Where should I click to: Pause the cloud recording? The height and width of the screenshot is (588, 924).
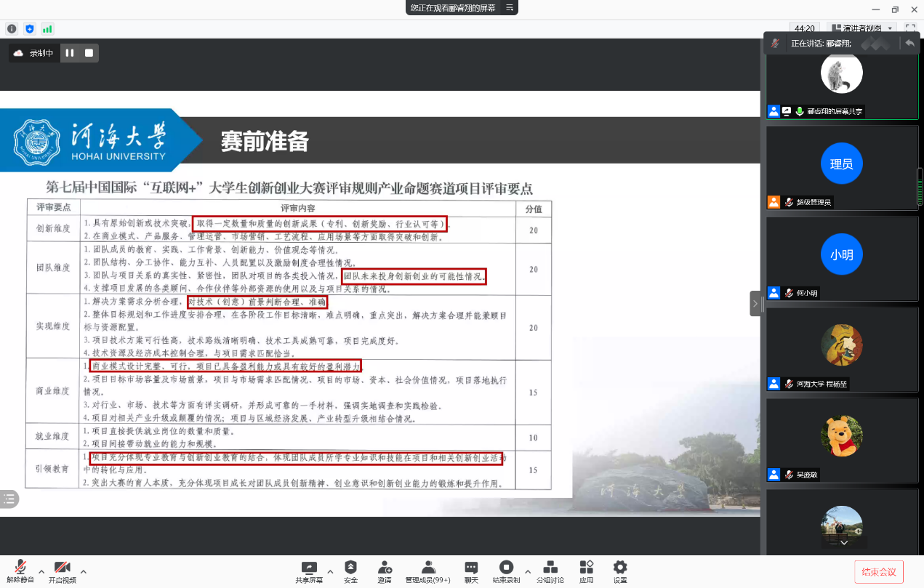[x=70, y=53]
